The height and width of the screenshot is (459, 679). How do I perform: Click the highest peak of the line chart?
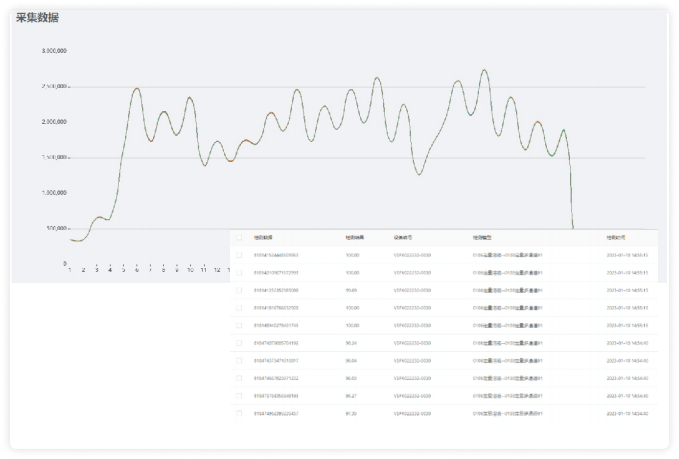click(484, 71)
